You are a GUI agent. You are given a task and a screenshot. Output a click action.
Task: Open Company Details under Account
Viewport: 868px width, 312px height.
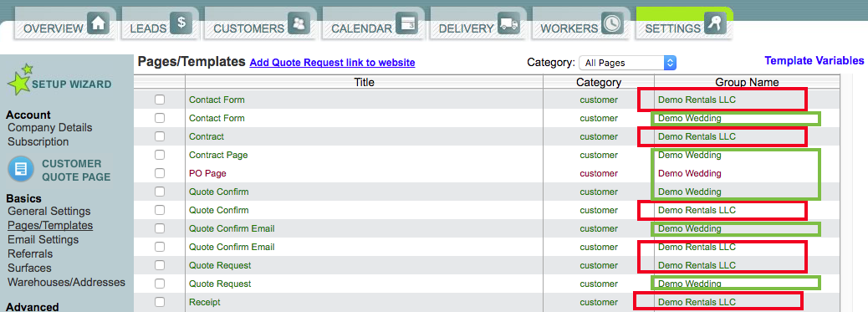[x=50, y=127]
